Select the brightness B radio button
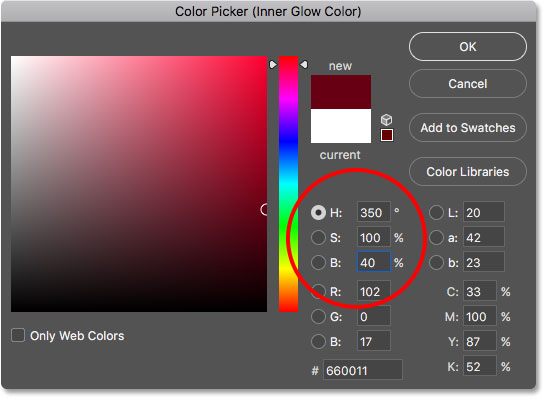The height and width of the screenshot is (398, 544). (318, 263)
